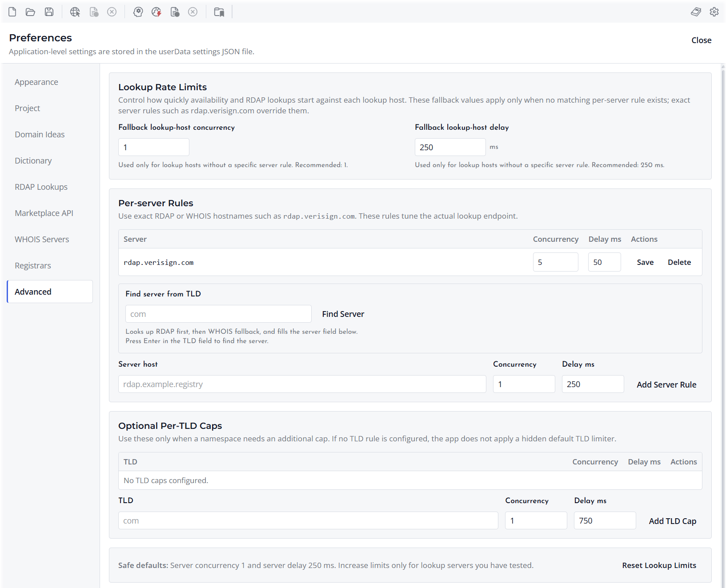Edit rdap.verisign.com concurrency value 5

[556, 262]
